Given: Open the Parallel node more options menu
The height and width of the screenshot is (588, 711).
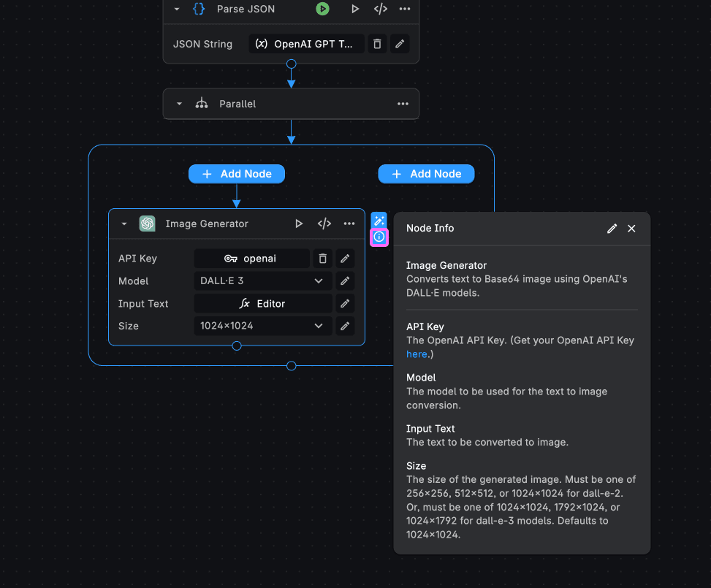Looking at the screenshot, I should 403,104.
